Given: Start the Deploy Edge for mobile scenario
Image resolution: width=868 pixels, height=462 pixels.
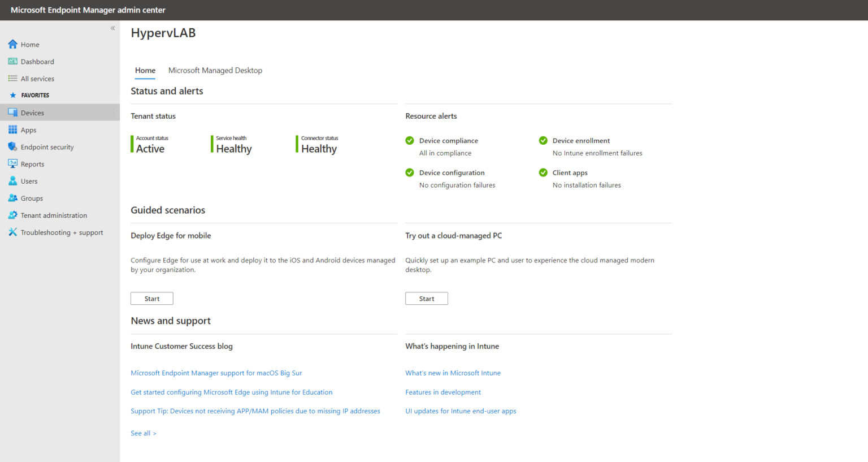Looking at the screenshot, I should tap(151, 299).
